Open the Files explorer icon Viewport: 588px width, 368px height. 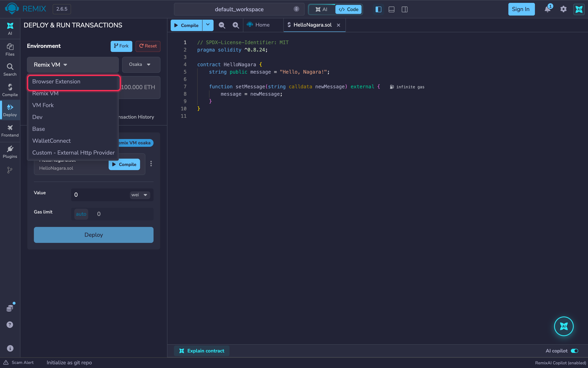pos(10,50)
